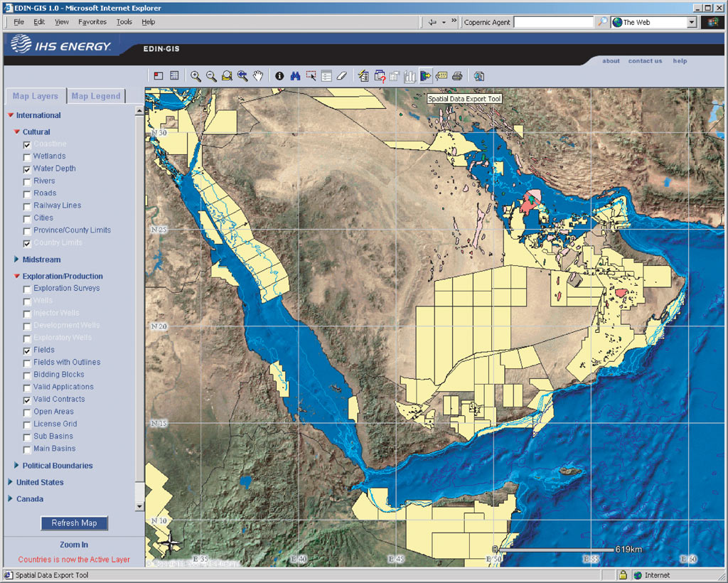Viewport: 728px width, 583px height.
Task: Choose the eraser clear selection tool
Action: click(342, 76)
